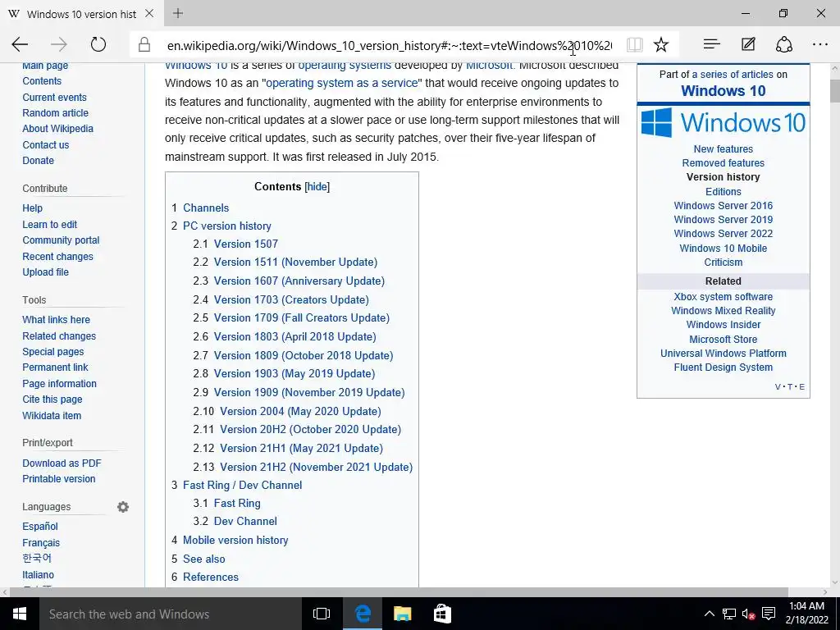
Task: Close the Windows 10 version history tab
Action: coord(149,13)
